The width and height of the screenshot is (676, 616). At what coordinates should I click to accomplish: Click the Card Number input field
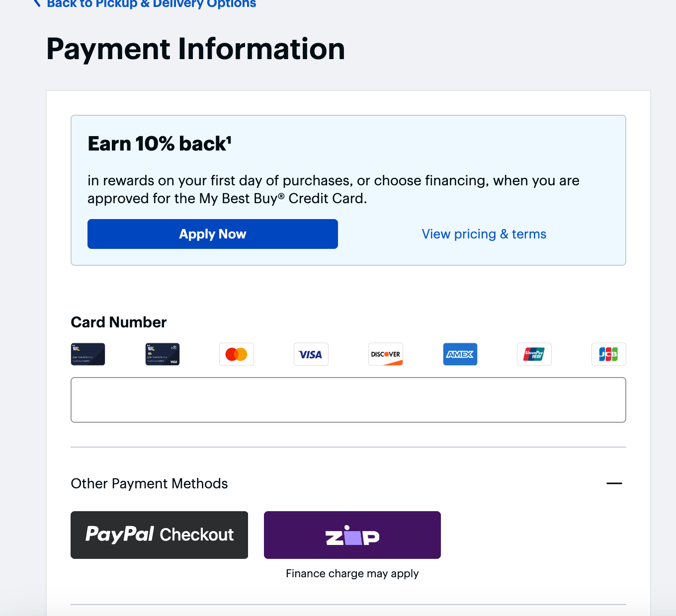tap(348, 400)
